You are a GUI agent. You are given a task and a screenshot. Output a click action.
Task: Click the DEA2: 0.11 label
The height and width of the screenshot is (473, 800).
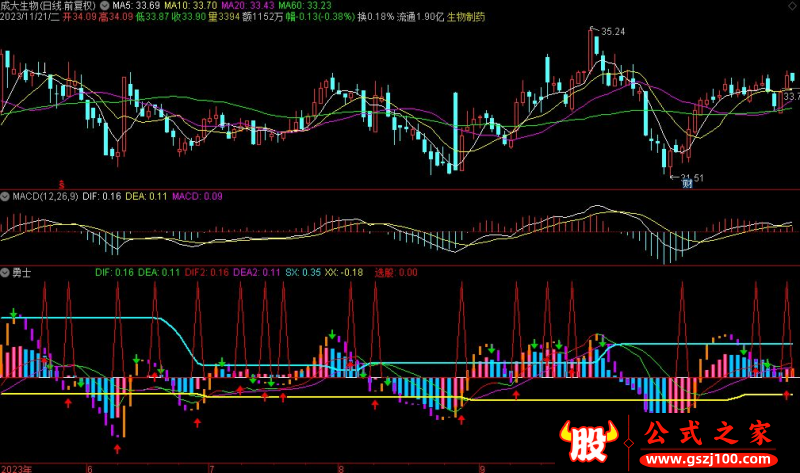[257, 272]
